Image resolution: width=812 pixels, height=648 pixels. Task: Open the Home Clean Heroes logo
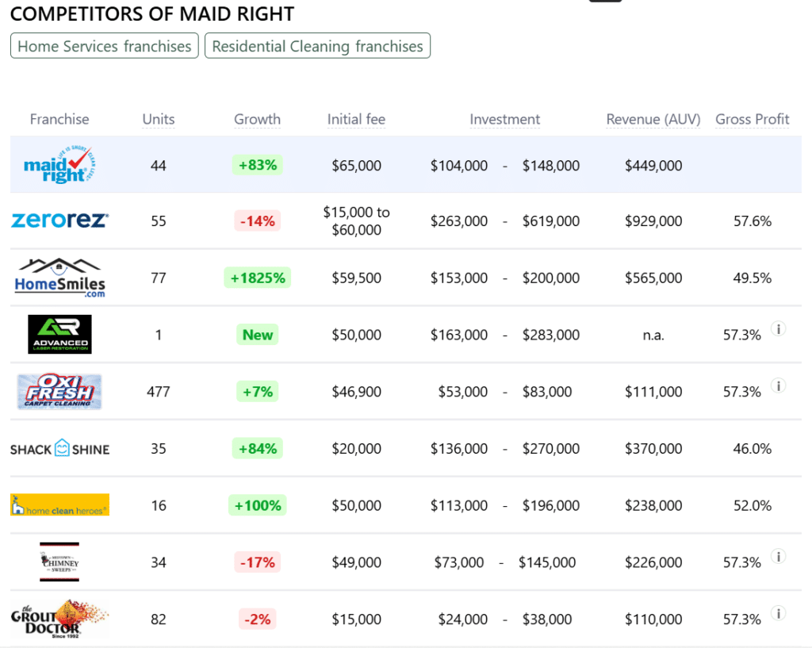pyautogui.click(x=59, y=505)
